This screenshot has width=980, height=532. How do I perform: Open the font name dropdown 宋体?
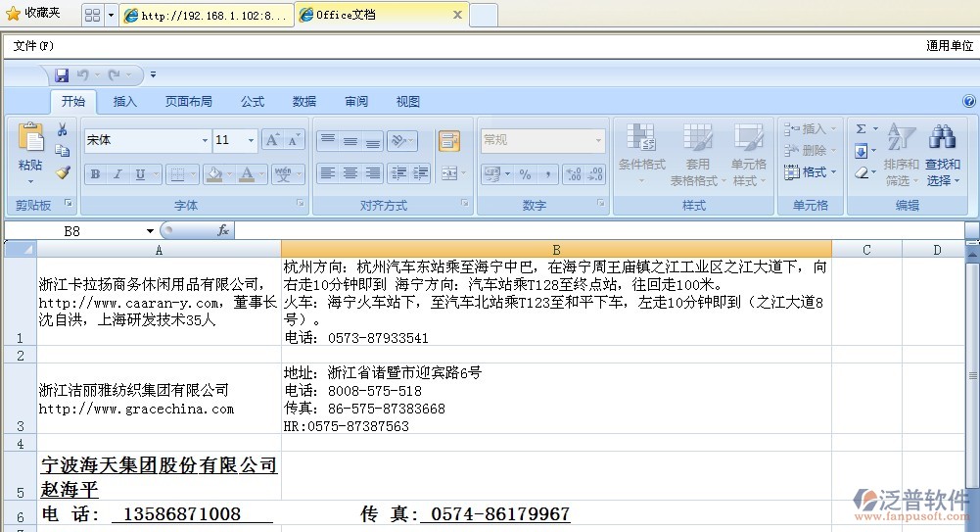tap(205, 140)
